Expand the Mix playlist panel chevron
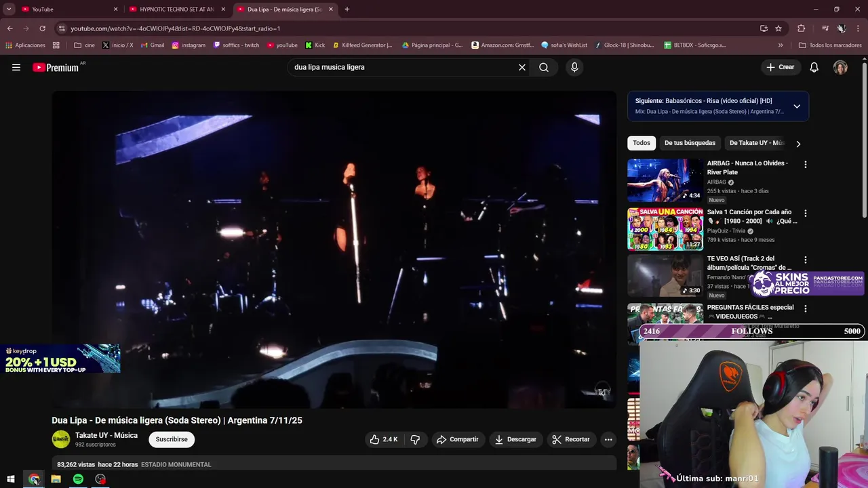Screen dimensions: 868x488 (797, 106)
